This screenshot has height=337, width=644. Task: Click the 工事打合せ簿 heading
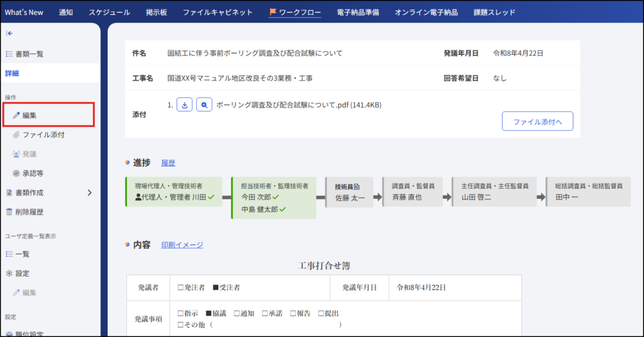324,265
